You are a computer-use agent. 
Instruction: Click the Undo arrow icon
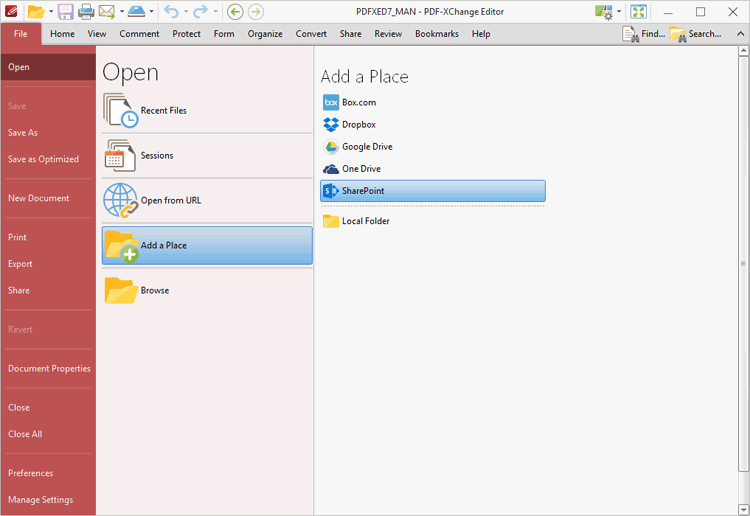[x=171, y=11]
